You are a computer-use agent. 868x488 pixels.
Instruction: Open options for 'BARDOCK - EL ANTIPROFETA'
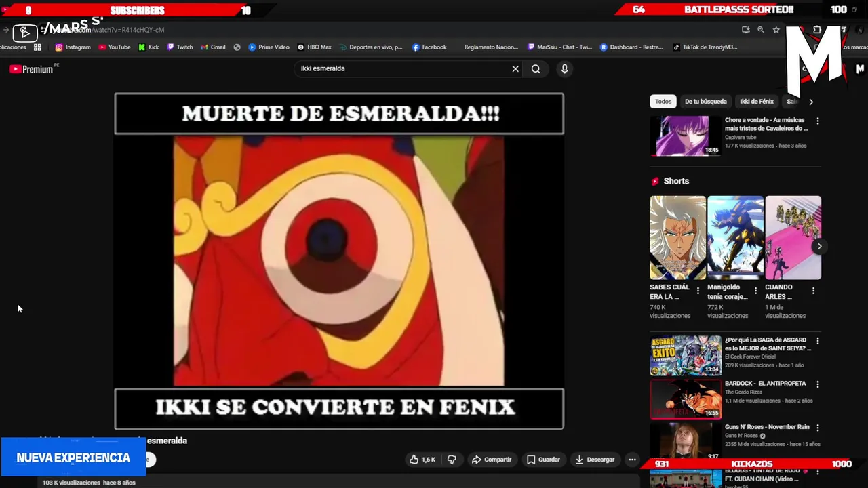[x=817, y=384]
